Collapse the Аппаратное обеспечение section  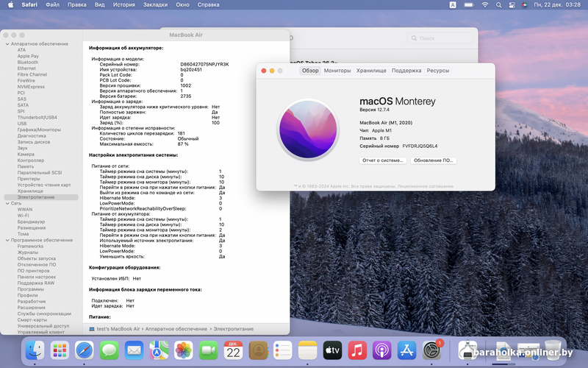[x=7, y=44]
